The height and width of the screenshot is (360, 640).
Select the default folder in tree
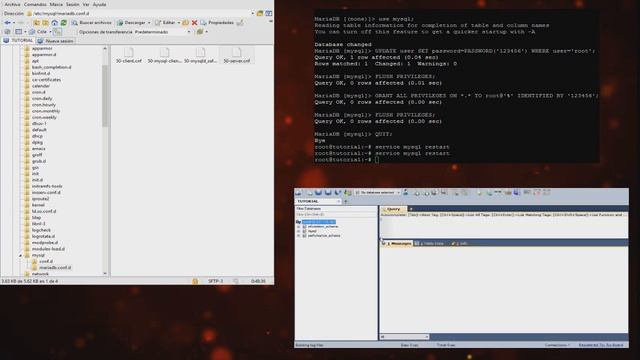click(39, 130)
